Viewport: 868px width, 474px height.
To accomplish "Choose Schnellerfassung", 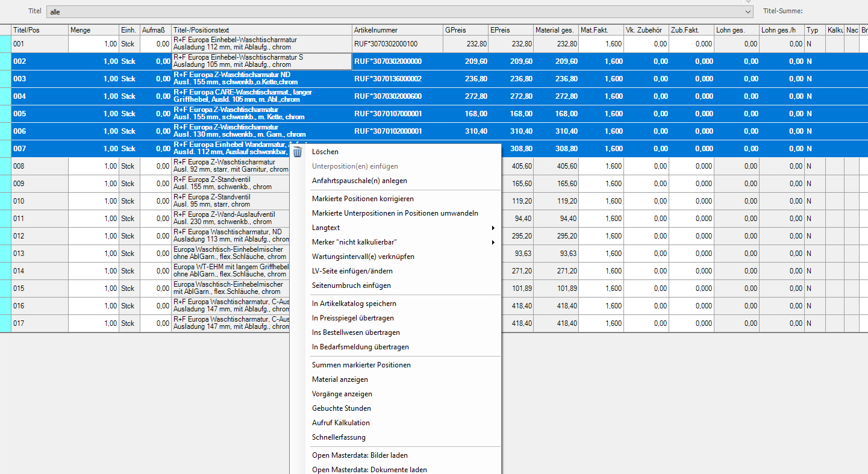I will click(339, 437).
